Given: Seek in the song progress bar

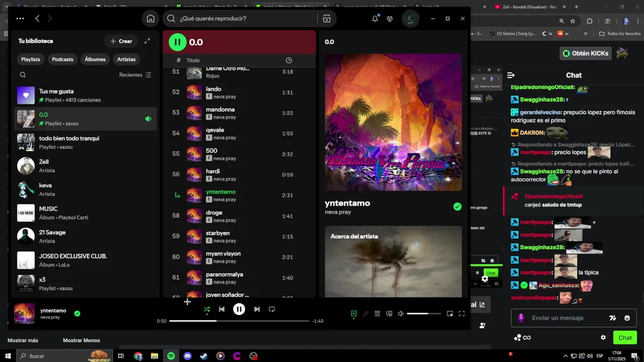Looking at the screenshot, I should [x=239, y=321].
